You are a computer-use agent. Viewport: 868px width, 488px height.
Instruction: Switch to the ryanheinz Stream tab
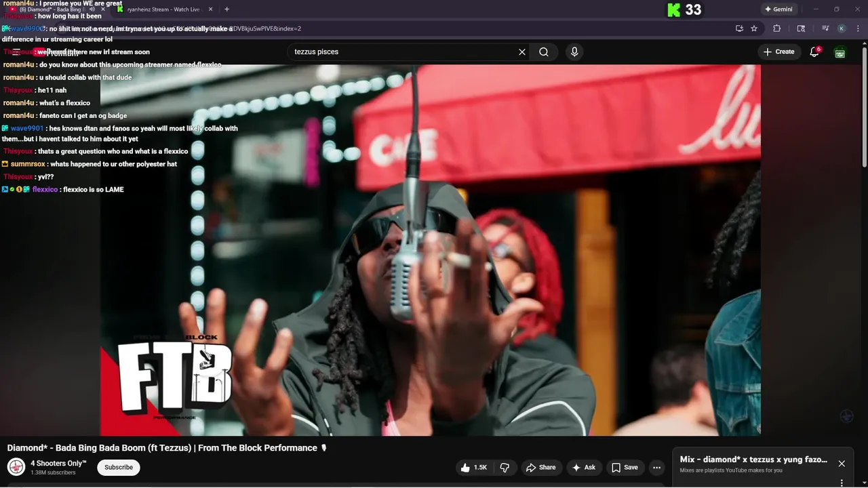tap(163, 9)
